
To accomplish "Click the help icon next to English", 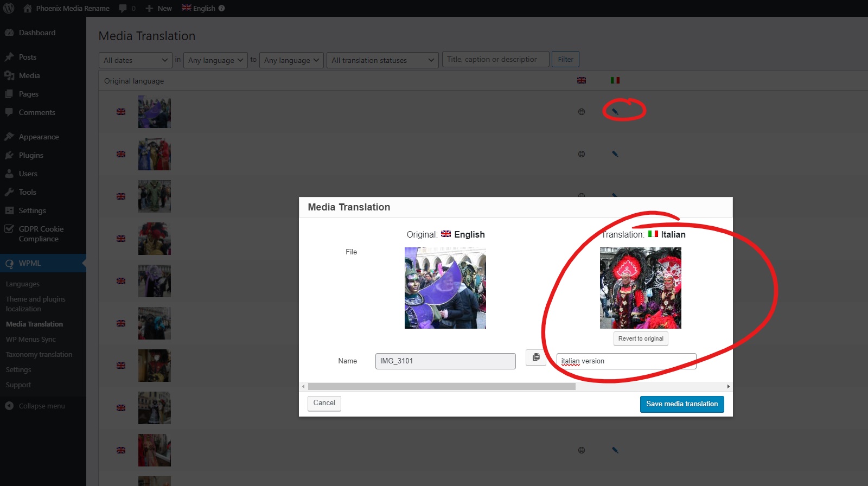I will point(221,8).
